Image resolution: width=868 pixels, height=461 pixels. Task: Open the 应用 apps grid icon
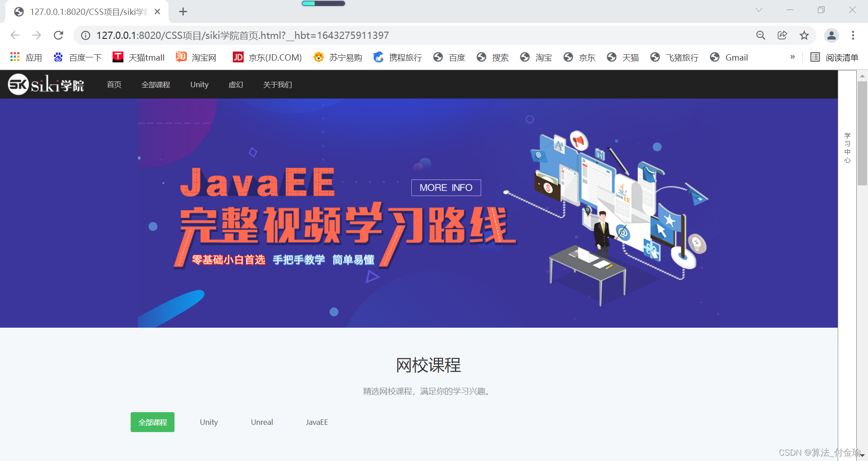14,57
